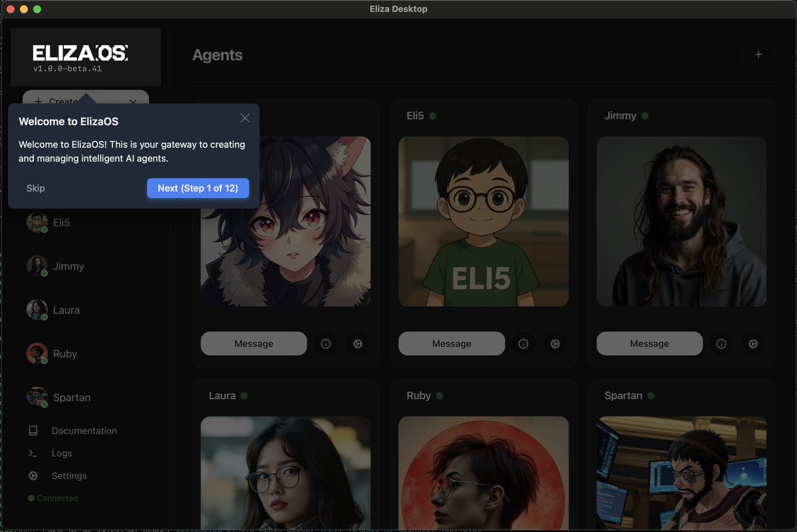
Task: Select Laura in the sidebar
Action: tap(85, 310)
